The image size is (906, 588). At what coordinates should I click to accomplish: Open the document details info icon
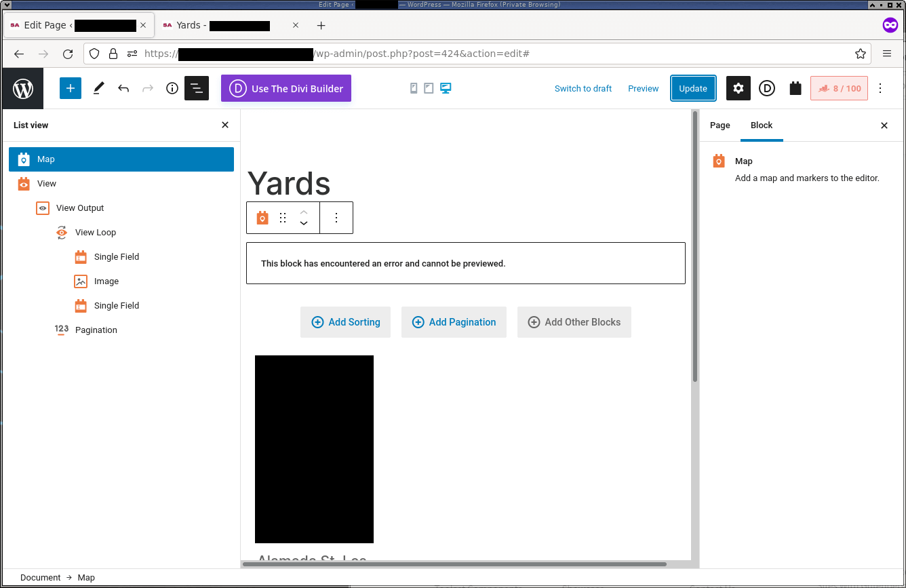tap(172, 88)
